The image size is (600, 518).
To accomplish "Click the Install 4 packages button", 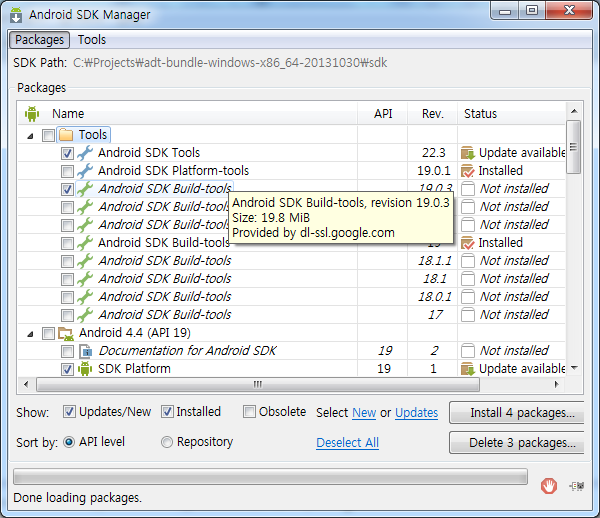I will pos(517,412).
